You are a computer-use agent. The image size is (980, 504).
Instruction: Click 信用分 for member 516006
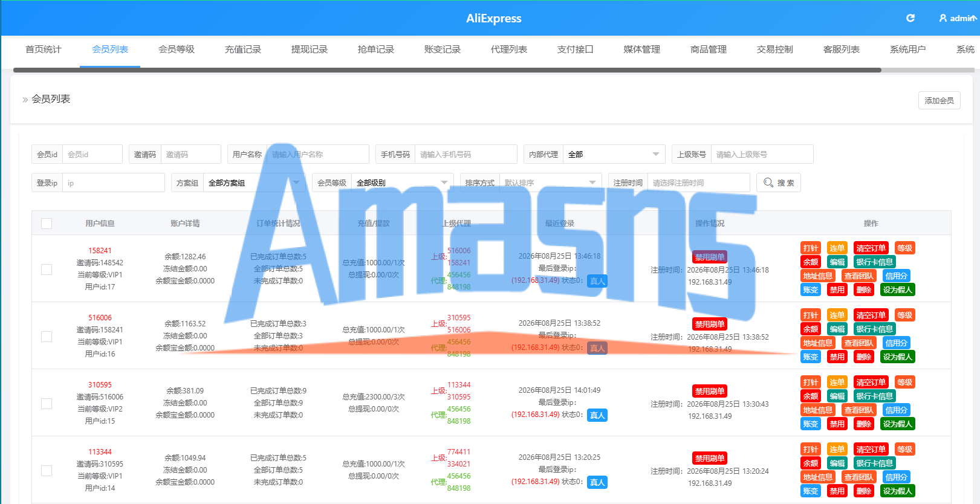(896, 343)
